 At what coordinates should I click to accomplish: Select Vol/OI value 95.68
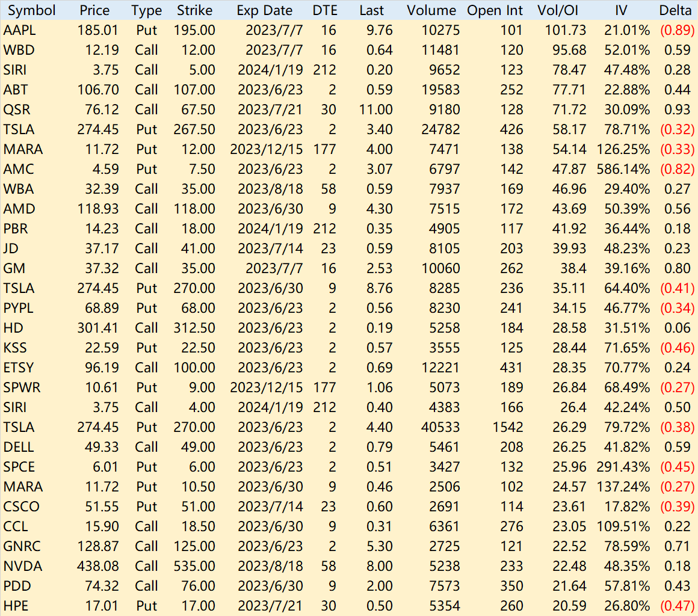tap(569, 50)
